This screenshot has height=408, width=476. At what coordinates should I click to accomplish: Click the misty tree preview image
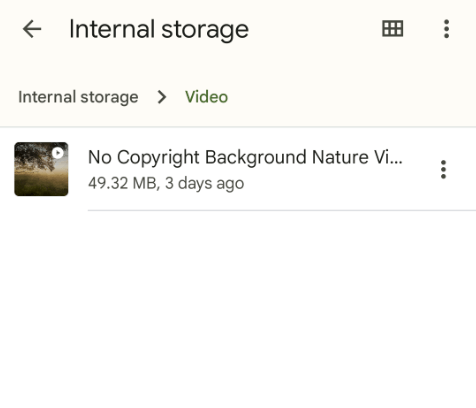[41, 169]
